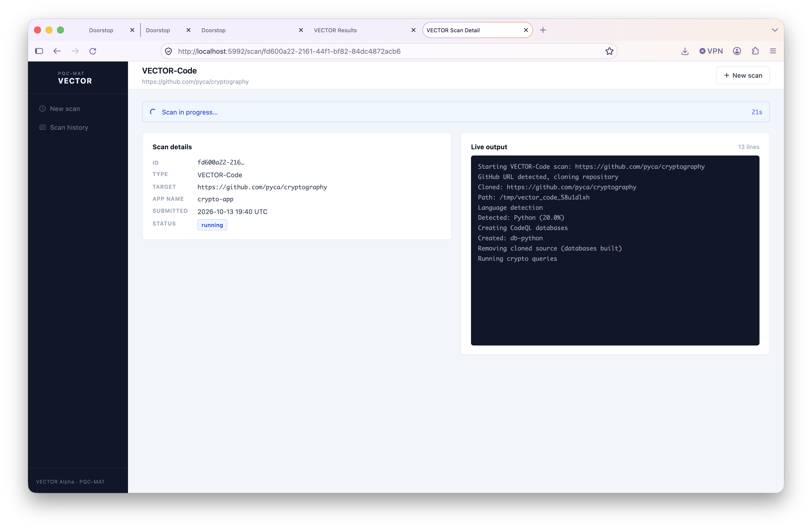The width and height of the screenshot is (812, 530).
Task: Click the 'Detected: Python (20.0%)' line
Action: click(x=521, y=218)
